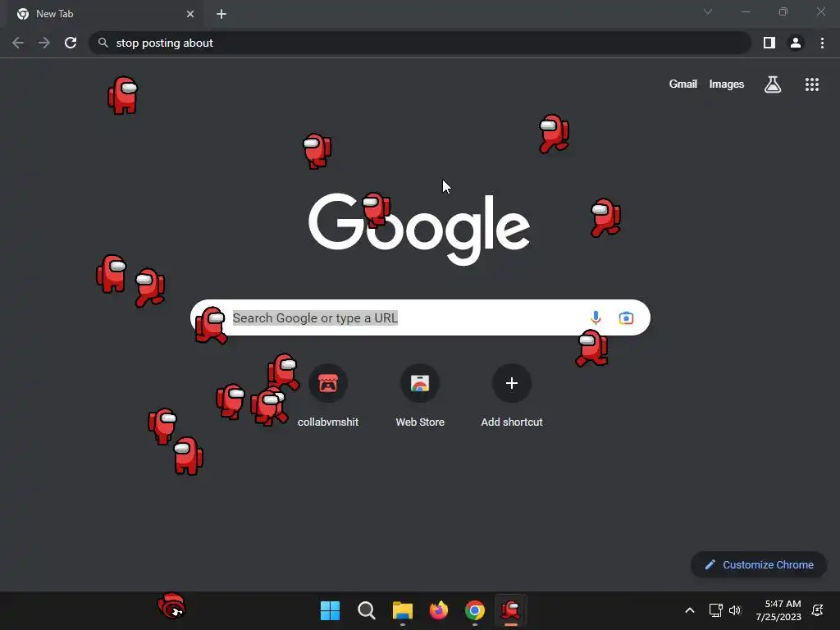The width and height of the screenshot is (840, 630).
Task: Open the notifications bell icon
Action: click(818, 610)
